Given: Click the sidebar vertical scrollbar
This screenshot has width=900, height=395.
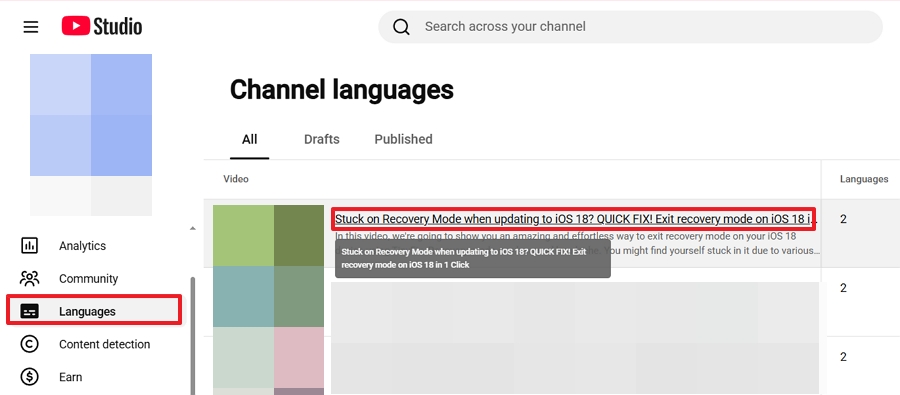Looking at the screenshot, I should pos(192,336).
